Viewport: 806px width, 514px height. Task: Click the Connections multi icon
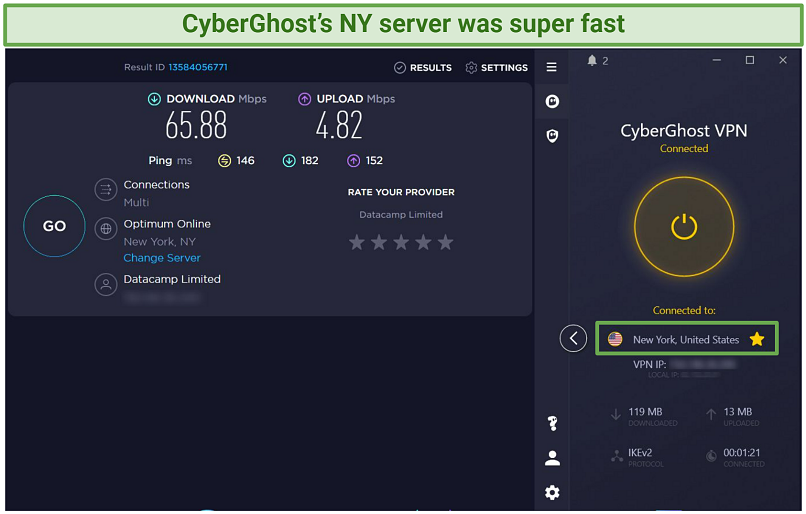click(105, 190)
